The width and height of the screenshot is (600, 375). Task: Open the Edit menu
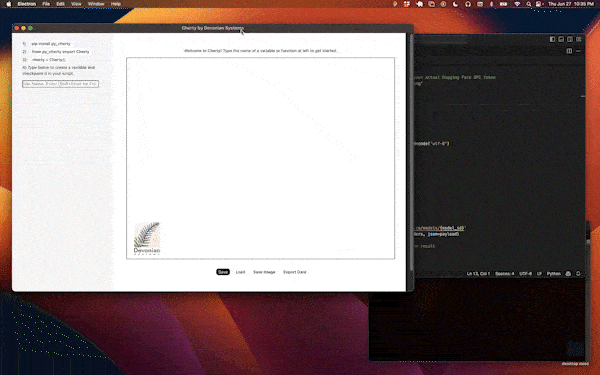[60, 4]
